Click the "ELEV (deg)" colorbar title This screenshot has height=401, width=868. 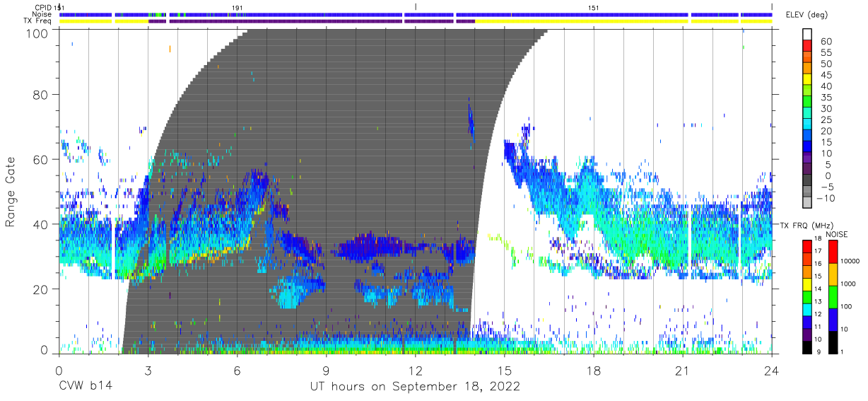pyautogui.click(x=807, y=15)
